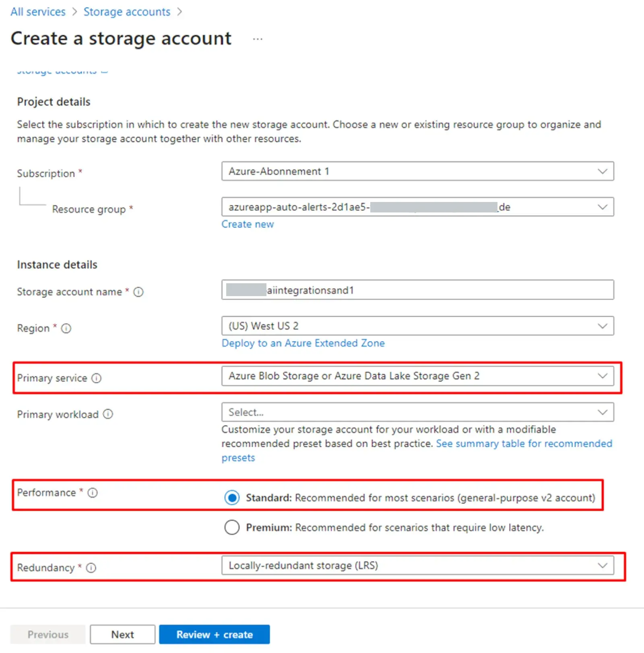Click the Review + create button
644x653 pixels.
[215, 634]
